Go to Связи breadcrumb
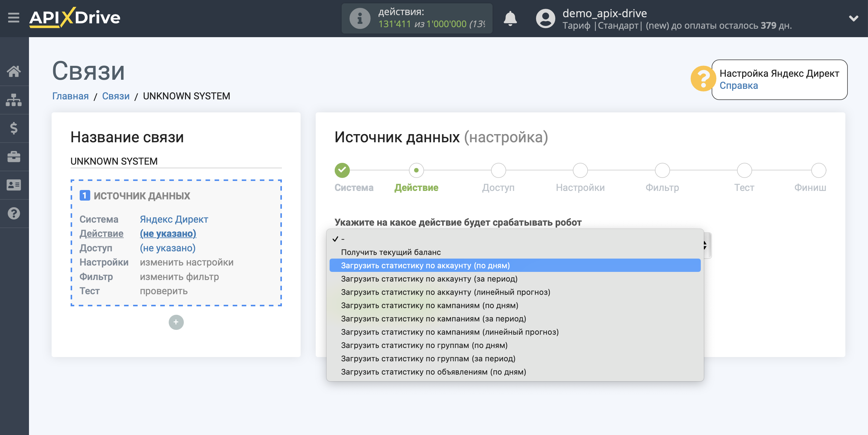868x435 pixels. (x=116, y=96)
